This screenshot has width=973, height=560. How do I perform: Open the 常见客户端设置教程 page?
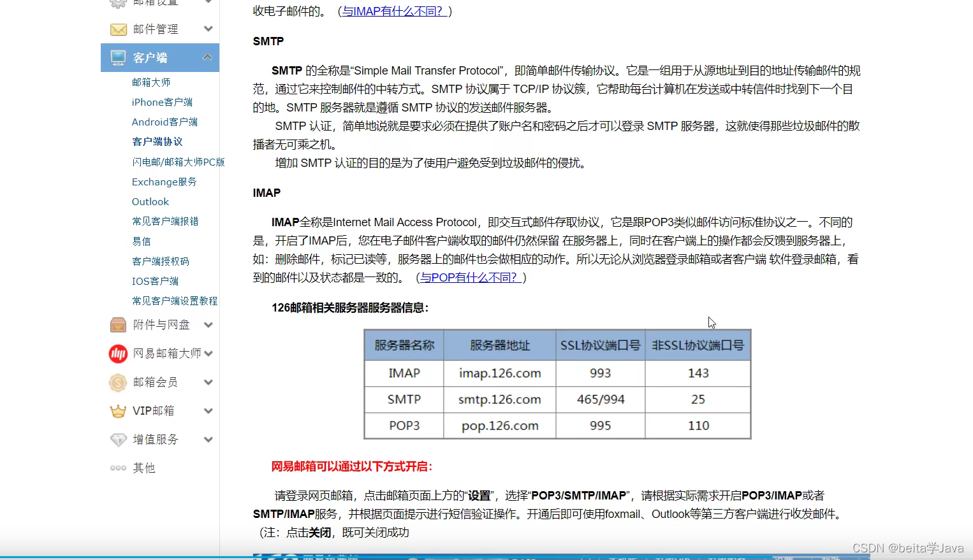pos(175,301)
